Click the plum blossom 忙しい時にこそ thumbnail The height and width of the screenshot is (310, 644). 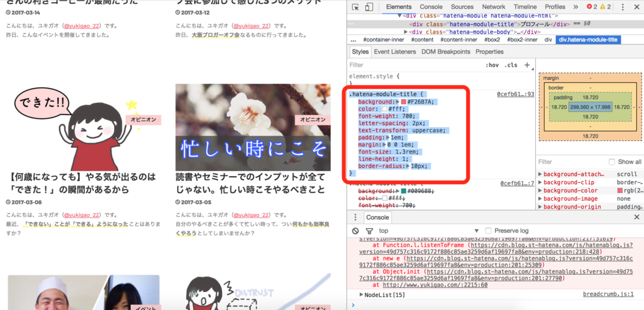coord(253,127)
